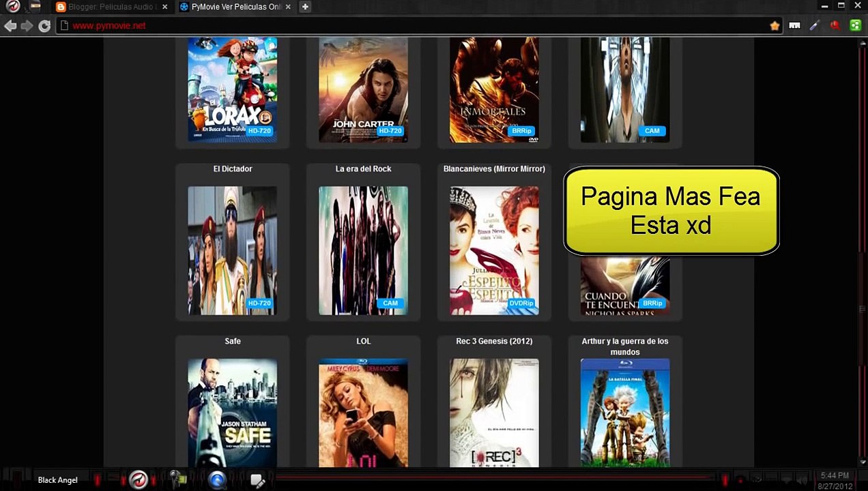Open the Jason Statham Safe poster

point(233,413)
